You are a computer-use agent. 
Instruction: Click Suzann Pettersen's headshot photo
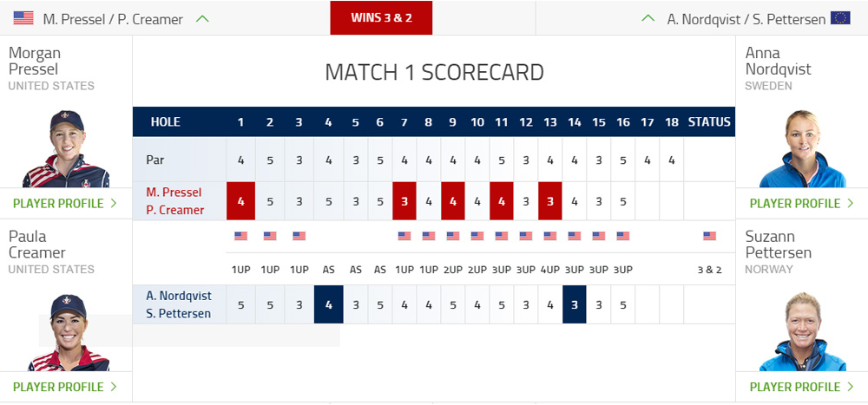pos(803,331)
